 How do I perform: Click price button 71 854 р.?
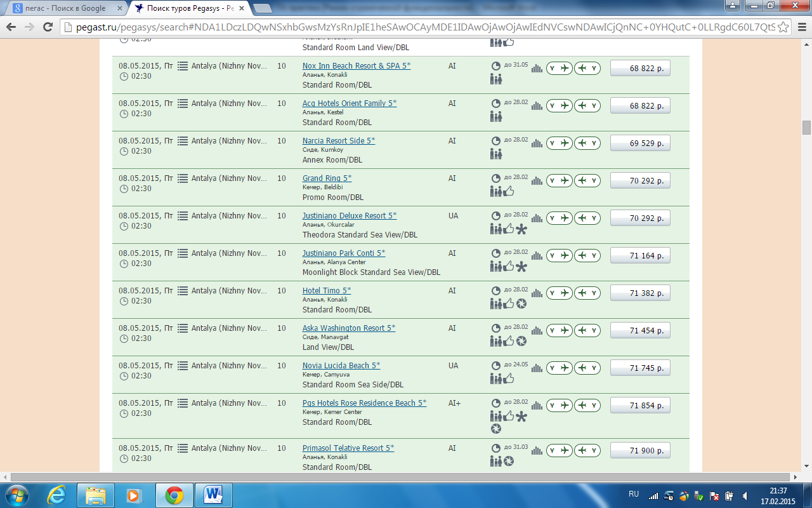(x=640, y=406)
